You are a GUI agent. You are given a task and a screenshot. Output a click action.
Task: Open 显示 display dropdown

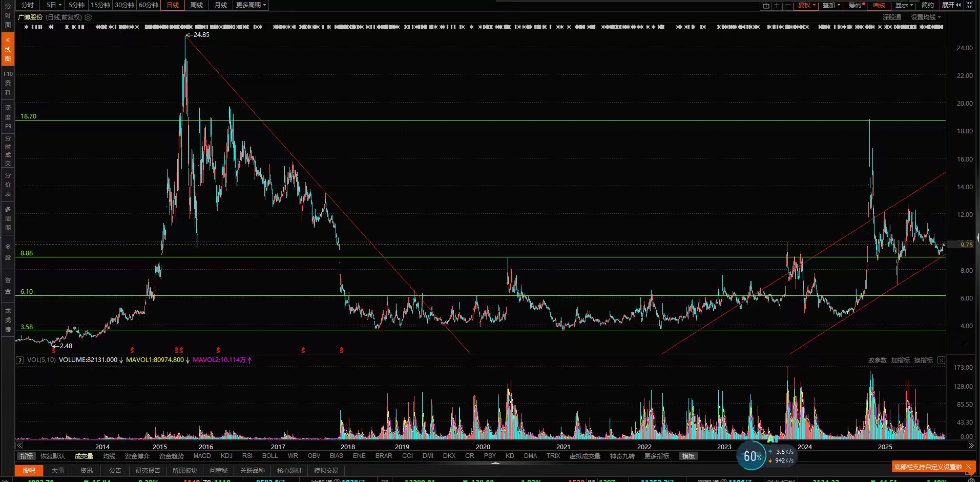(904, 5)
